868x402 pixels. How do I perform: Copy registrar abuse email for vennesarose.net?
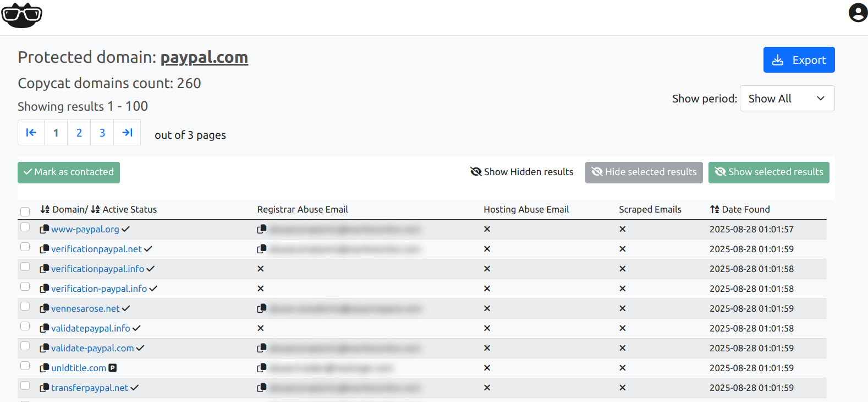262,308
